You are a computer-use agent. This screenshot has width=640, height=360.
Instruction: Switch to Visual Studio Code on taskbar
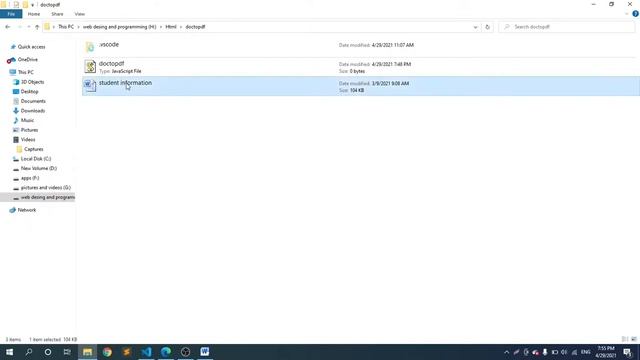click(146, 352)
